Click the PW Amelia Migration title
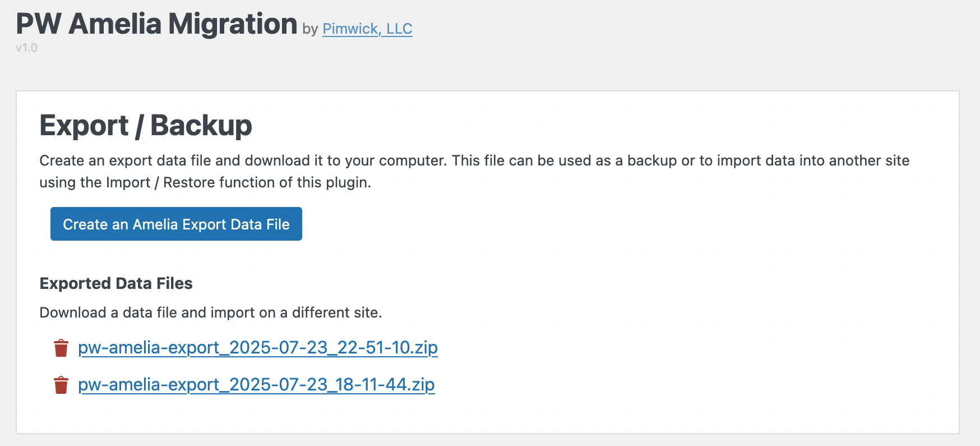980x446 pixels. coord(156,24)
